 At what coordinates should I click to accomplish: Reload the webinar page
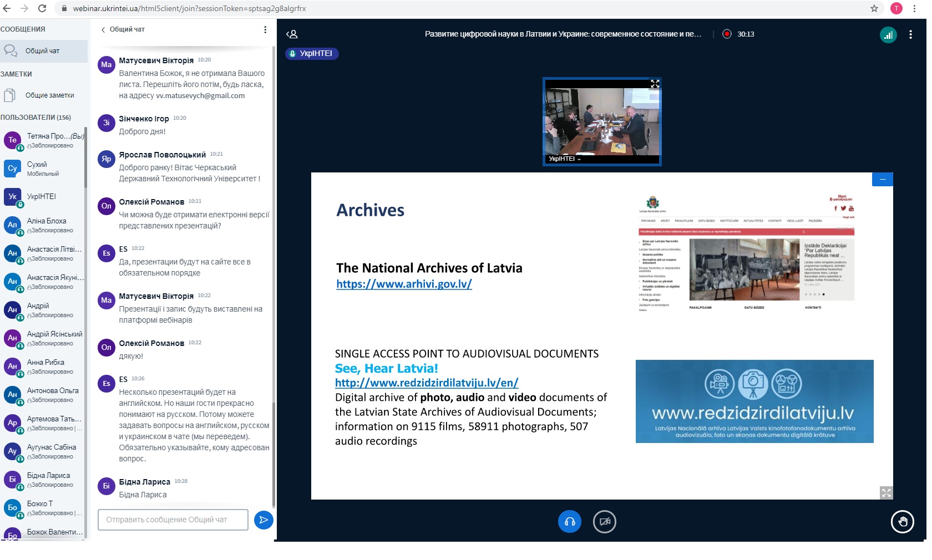pos(42,8)
